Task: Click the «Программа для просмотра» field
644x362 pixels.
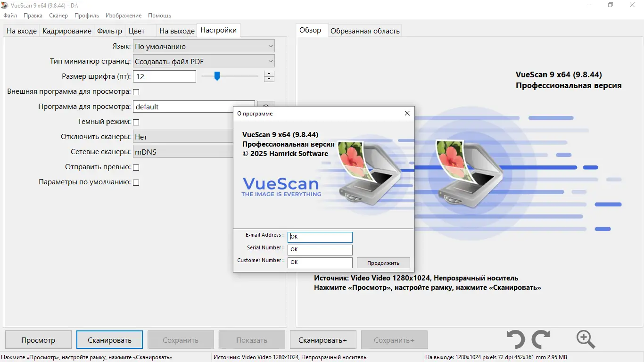Action: (194, 107)
